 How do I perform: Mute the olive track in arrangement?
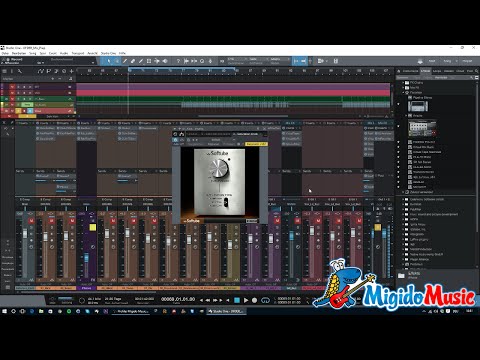tap(13, 105)
